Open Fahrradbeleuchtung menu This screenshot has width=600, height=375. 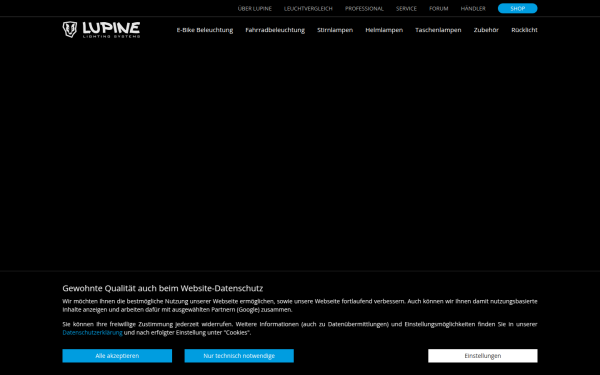275,30
